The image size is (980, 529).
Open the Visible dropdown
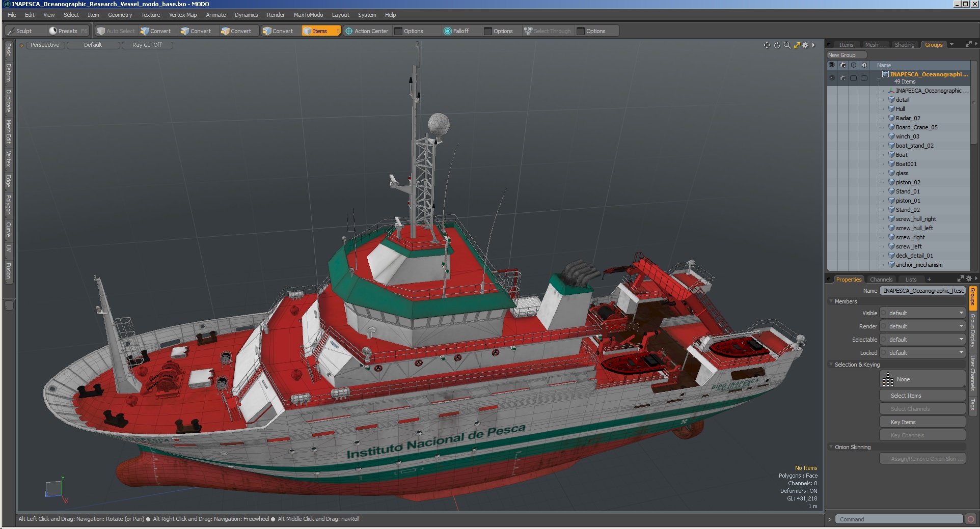tap(922, 313)
